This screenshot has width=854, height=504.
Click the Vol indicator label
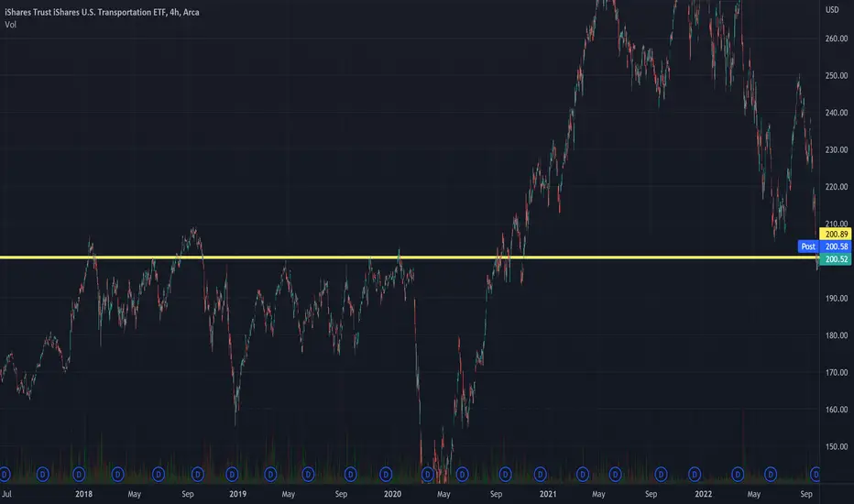click(x=10, y=25)
